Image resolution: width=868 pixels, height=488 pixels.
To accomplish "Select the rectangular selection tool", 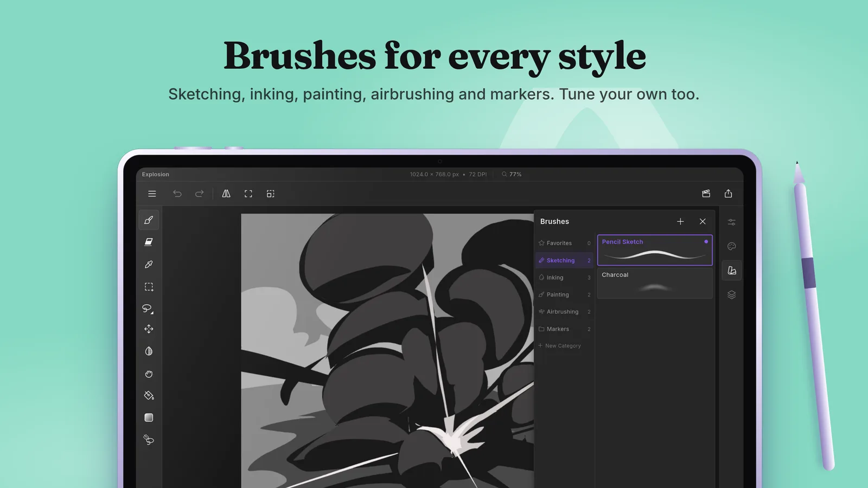I will click(x=149, y=286).
